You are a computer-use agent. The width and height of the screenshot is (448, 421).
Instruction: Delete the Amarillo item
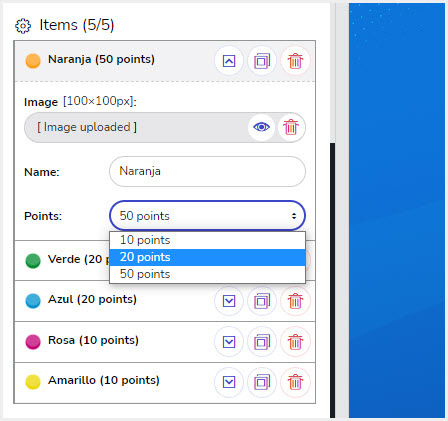(x=295, y=382)
